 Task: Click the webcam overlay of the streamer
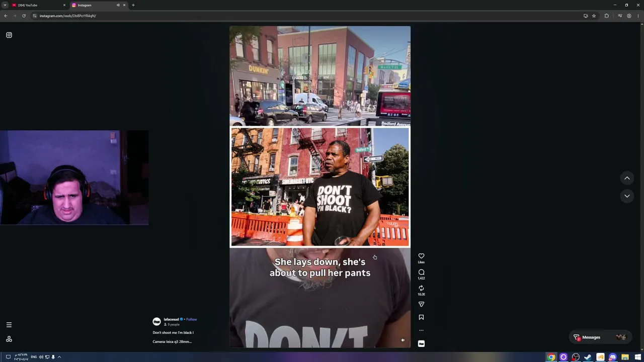coord(74,177)
